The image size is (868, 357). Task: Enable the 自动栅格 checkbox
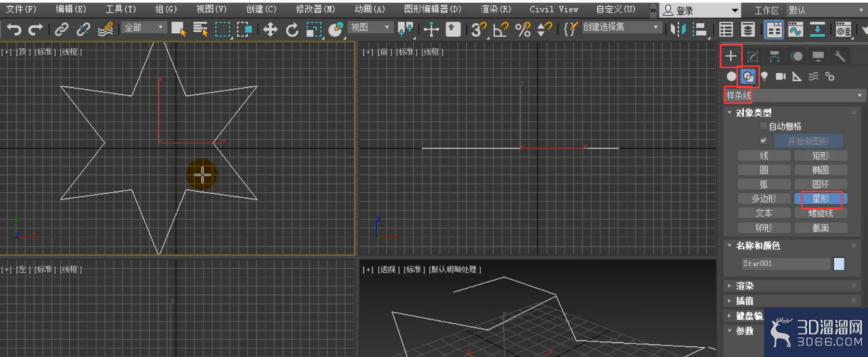(x=764, y=126)
